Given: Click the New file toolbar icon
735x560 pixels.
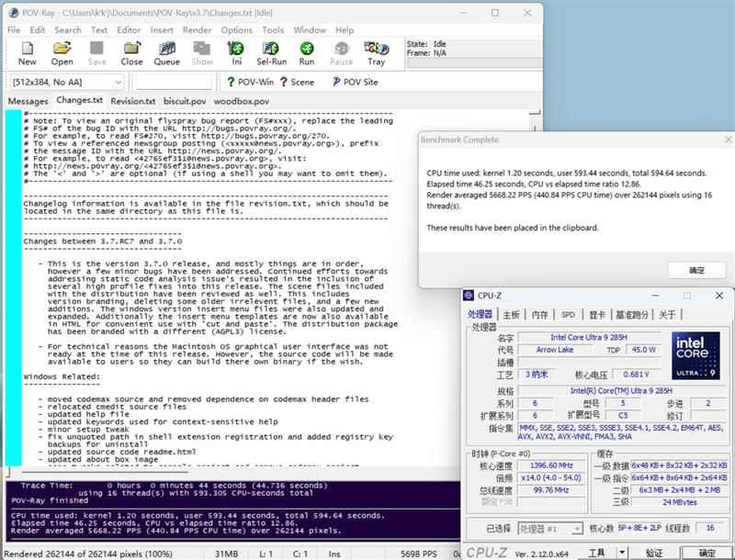Looking at the screenshot, I should tap(27, 52).
